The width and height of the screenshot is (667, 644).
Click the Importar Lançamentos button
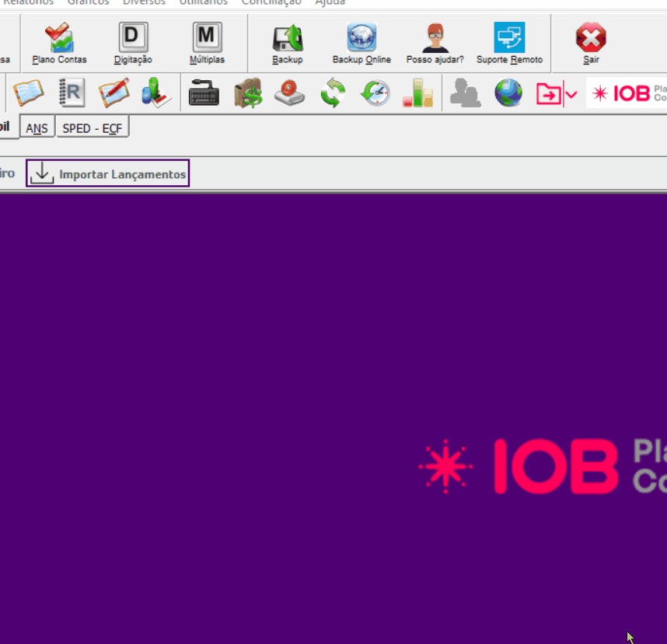(108, 173)
